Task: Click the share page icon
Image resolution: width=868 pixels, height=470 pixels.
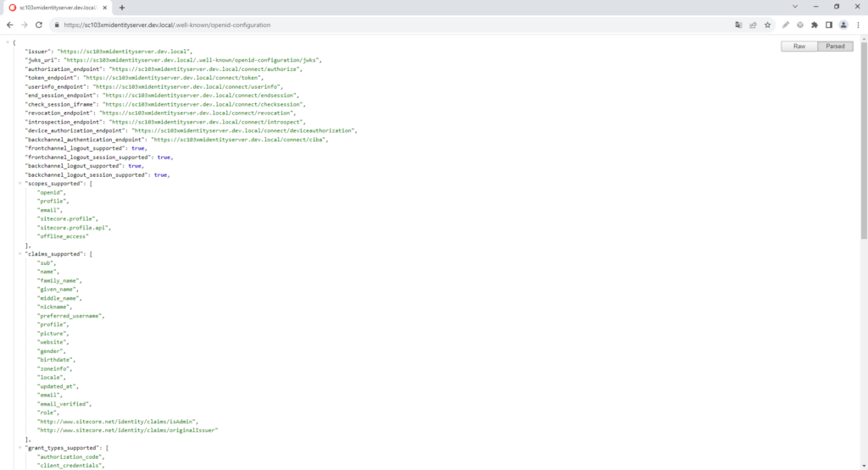Action: [x=753, y=25]
